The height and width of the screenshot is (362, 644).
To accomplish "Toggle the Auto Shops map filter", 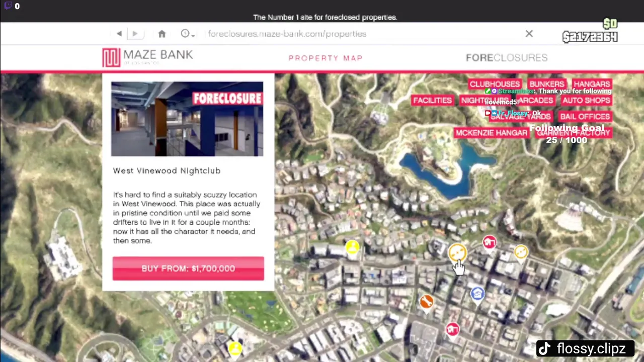I will [x=586, y=100].
